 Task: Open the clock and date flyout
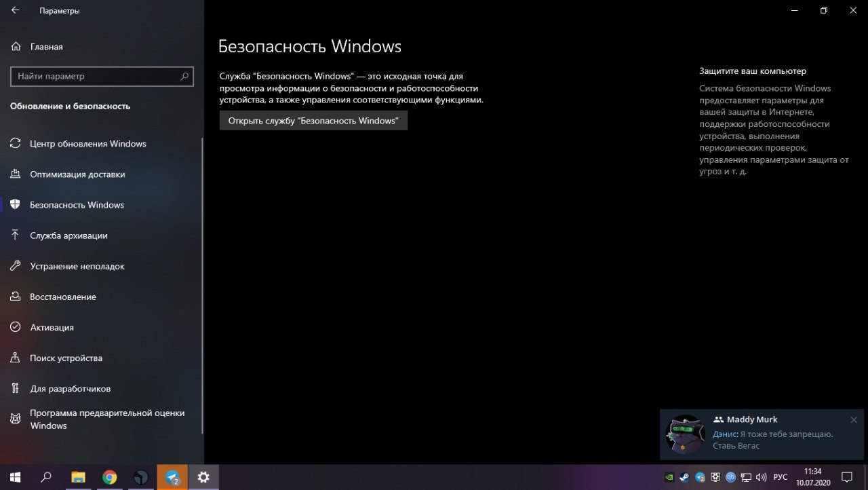click(x=812, y=477)
